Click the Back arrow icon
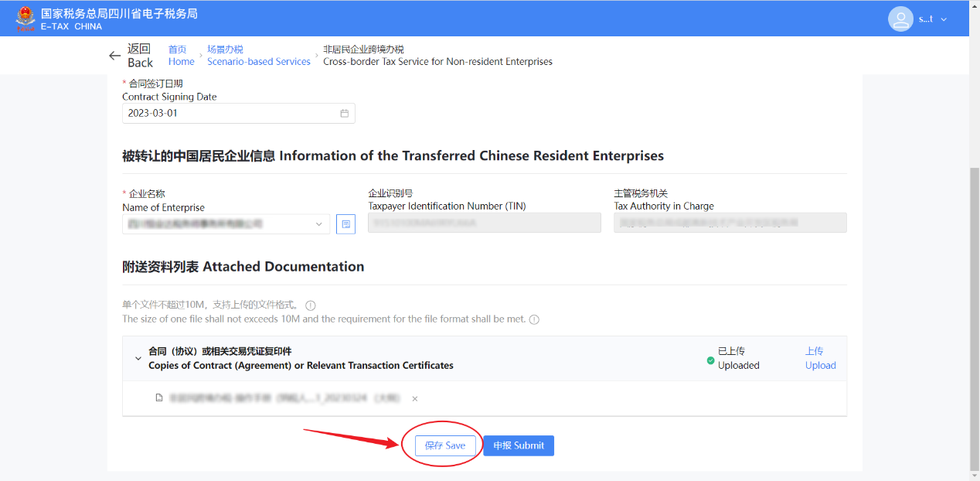Screen dimensions: 980x481 (114, 56)
